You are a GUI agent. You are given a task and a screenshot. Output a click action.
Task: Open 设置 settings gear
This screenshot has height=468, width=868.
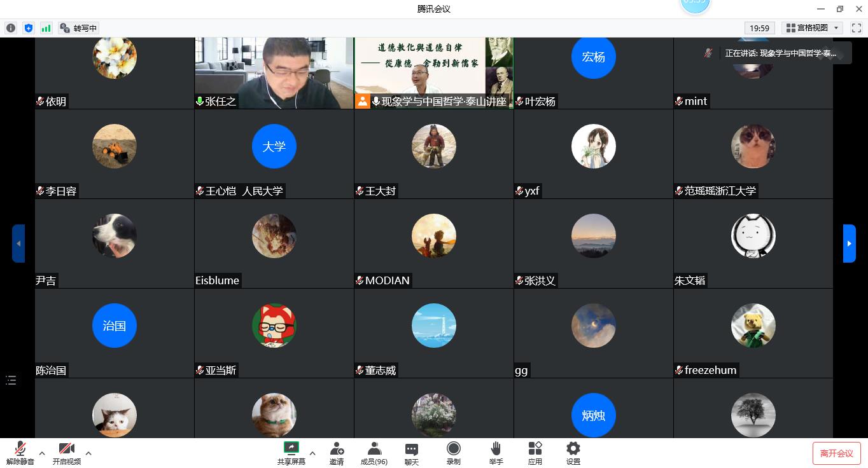573,453
